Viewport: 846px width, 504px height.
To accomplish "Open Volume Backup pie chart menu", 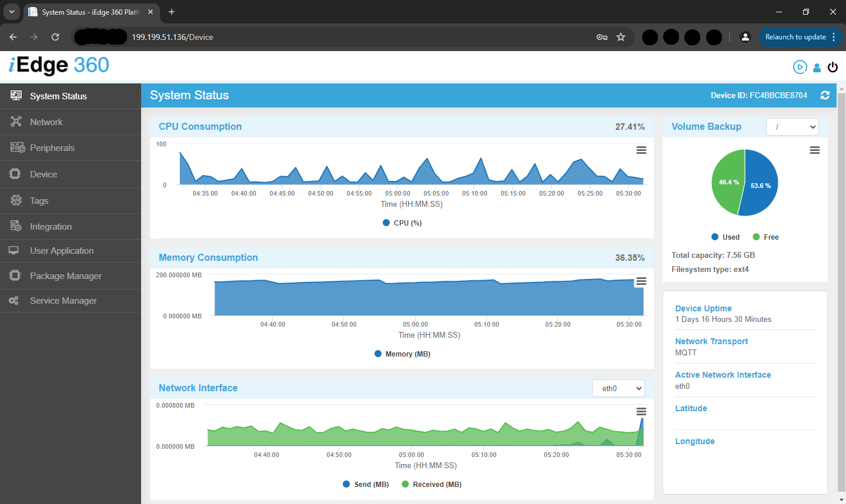I will [x=814, y=150].
